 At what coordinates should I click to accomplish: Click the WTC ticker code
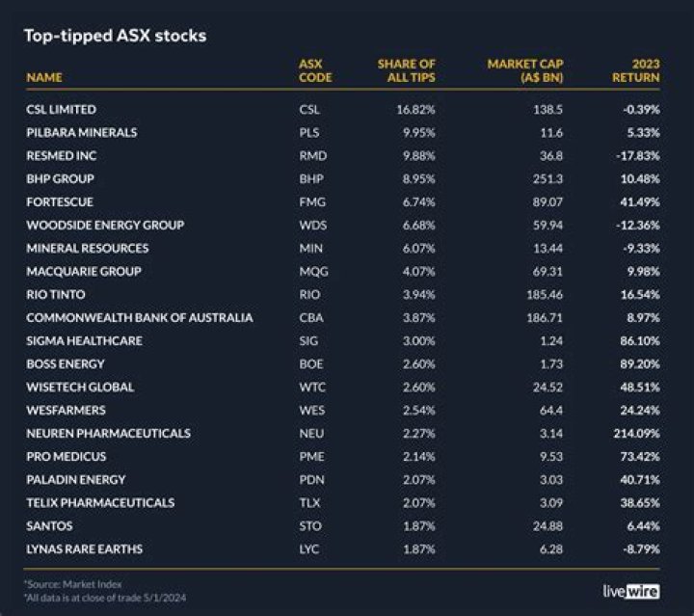pos(311,388)
